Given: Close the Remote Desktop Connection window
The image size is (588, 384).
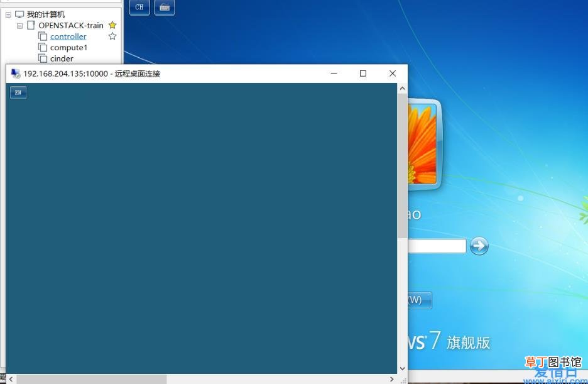Looking at the screenshot, I should coord(393,74).
